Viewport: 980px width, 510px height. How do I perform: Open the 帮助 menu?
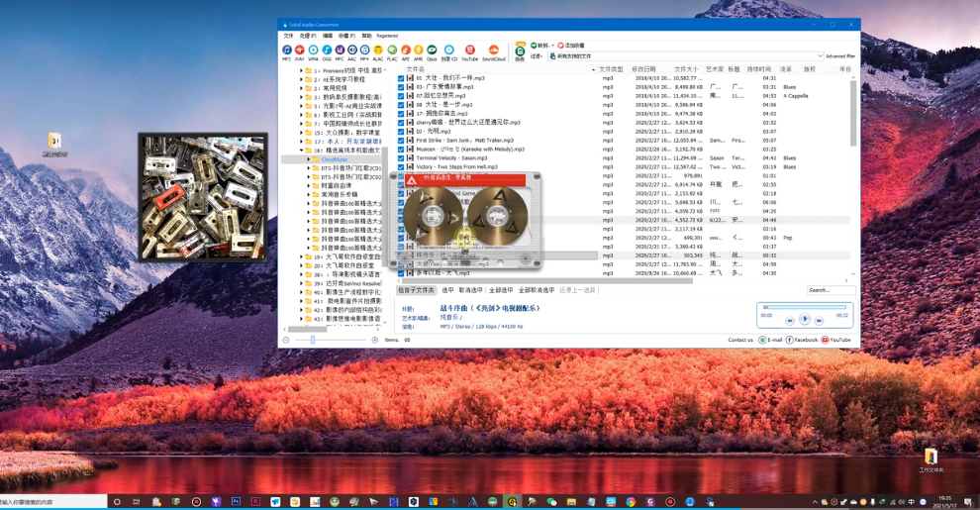pos(366,36)
